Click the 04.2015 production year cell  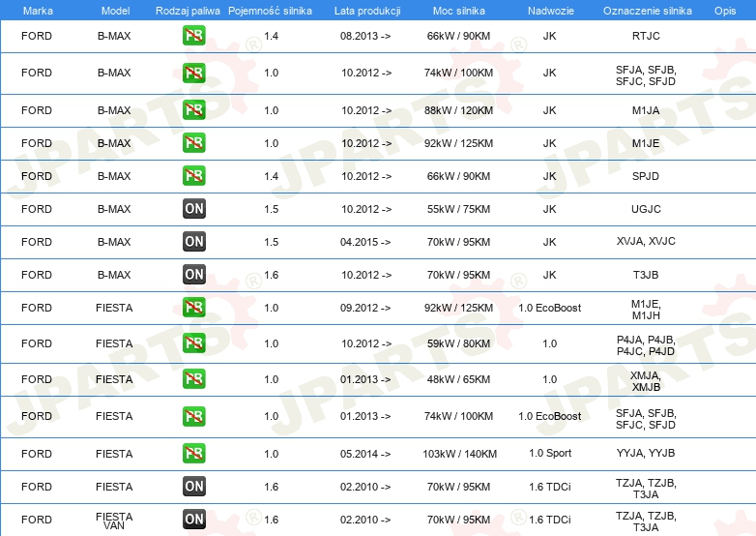point(366,242)
